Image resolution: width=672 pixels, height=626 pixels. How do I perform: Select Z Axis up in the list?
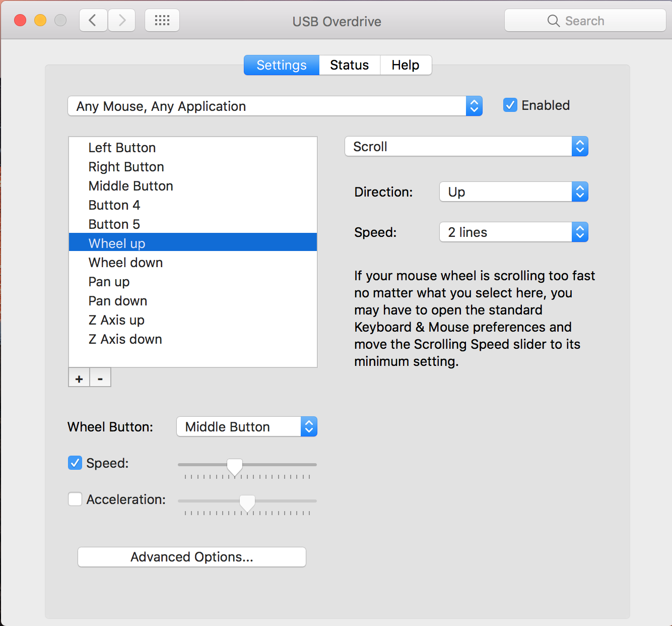click(x=193, y=320)
